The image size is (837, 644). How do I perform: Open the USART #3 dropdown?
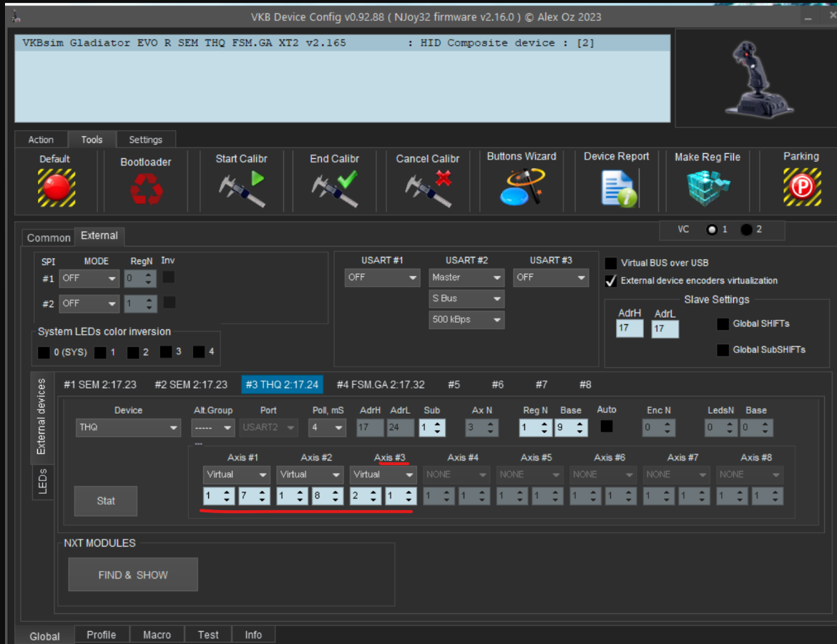click(x=551, y=278)
